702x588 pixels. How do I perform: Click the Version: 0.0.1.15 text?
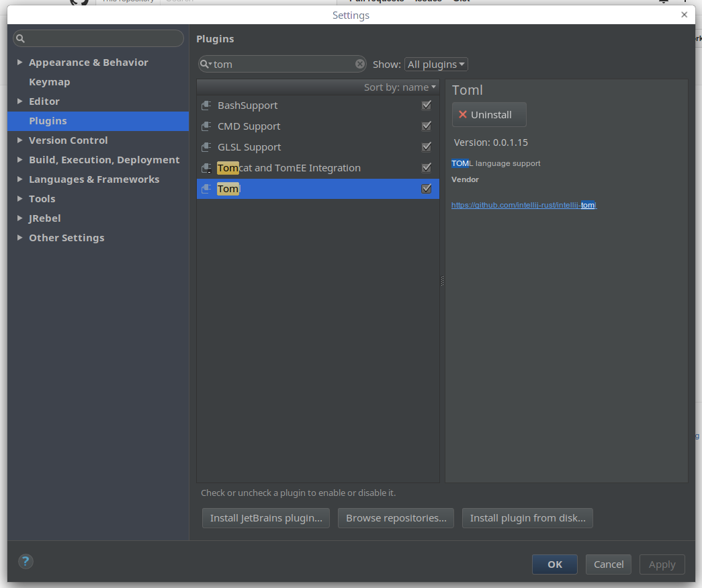tap(490, 142)
